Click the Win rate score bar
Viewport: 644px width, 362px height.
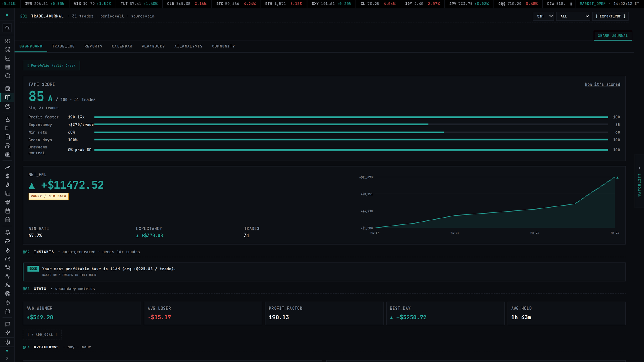point(351,132)
